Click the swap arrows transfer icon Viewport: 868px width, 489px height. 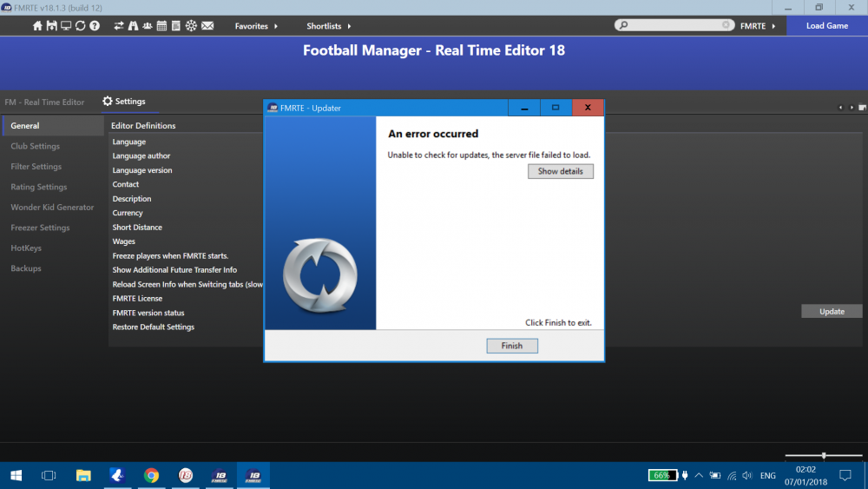click(x=119, y=26)
